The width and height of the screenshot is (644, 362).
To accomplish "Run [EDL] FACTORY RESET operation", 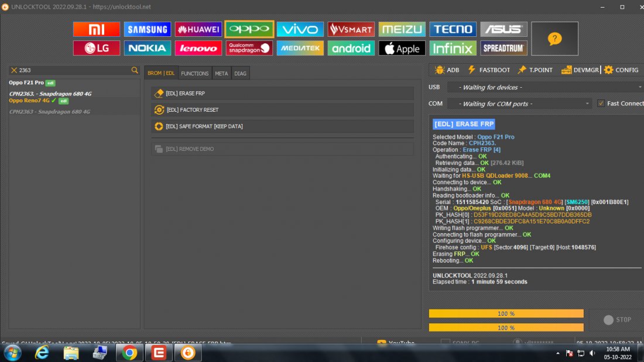I will 283,109.
